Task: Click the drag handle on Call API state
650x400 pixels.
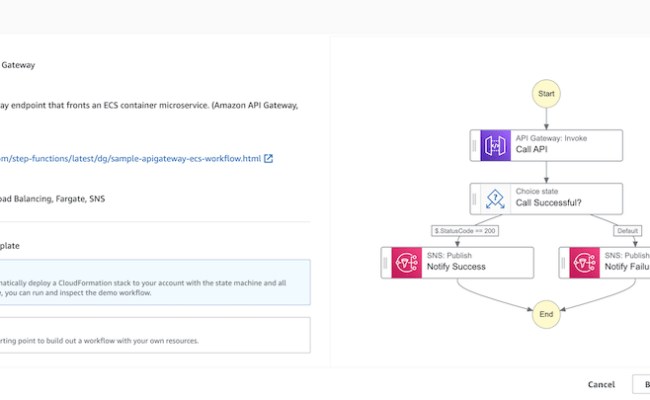Action: (x=475, y=145)
